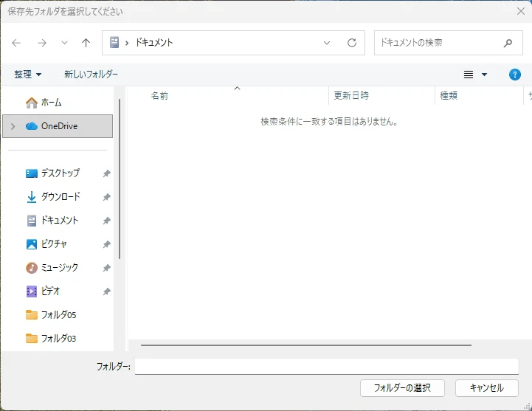This screenshot has height=411, width=532.
Task: Open ビデオ in quick access
Action: (58, 291)
